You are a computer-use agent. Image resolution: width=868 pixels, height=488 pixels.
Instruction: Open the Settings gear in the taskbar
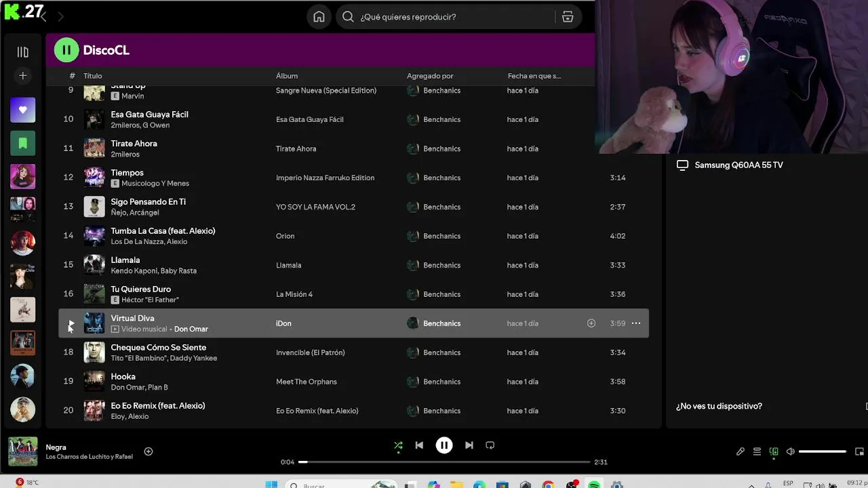tap(616, 484)
